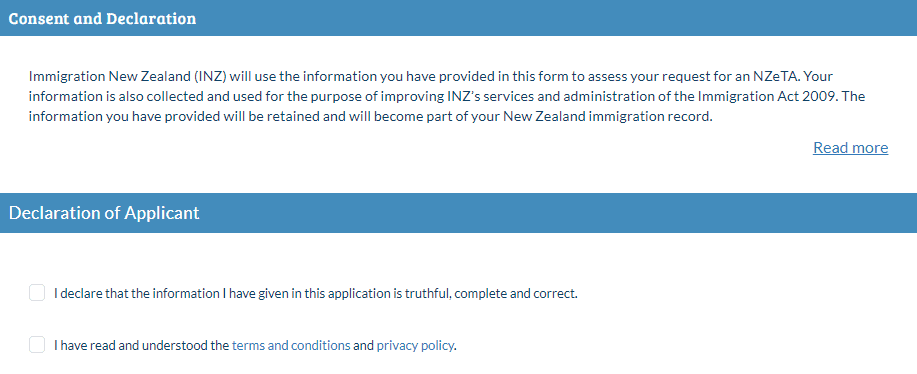This screenshot has width=917, height=374.
Task: Click the word 'and' between the two policy links
Action: (x=363, y=345)
